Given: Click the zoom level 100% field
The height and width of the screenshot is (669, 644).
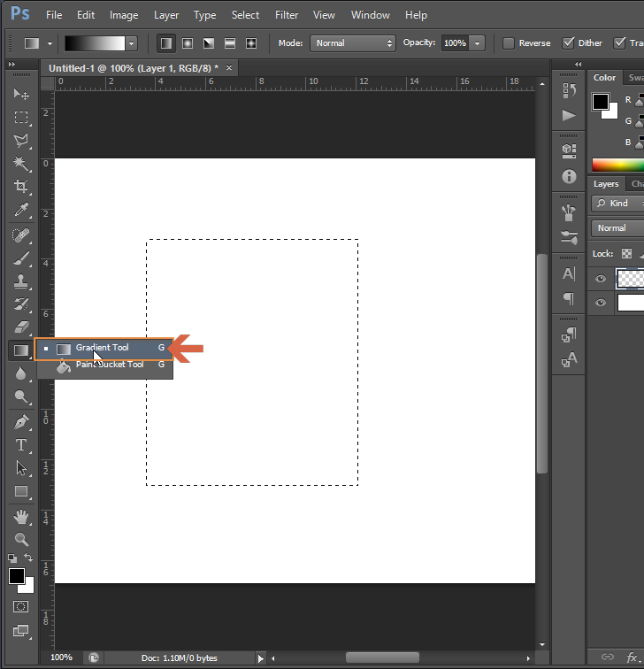Looking at the screenshot, I should (61, 657).
